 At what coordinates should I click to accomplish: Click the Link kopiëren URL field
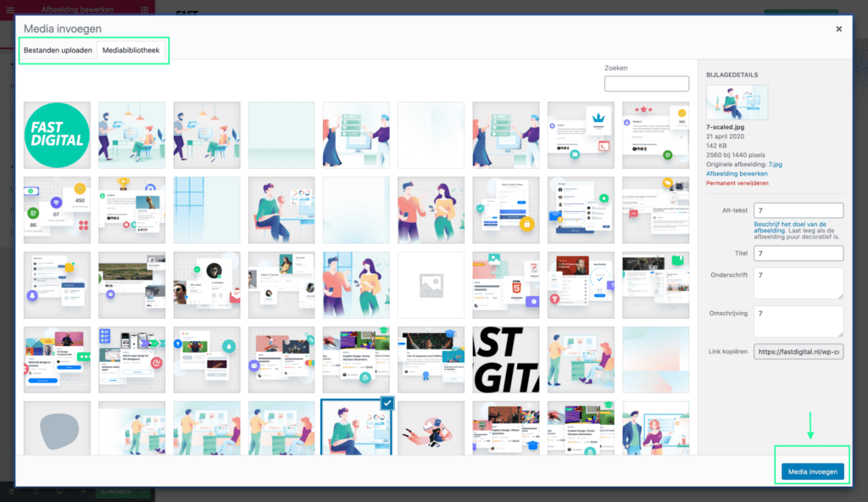[798, 351]
